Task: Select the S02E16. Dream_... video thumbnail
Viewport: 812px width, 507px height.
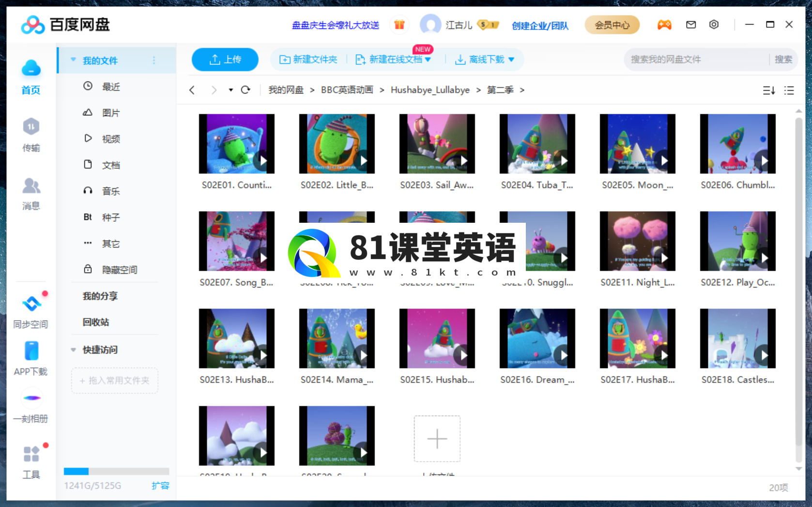Action: (x=537, y=338)
